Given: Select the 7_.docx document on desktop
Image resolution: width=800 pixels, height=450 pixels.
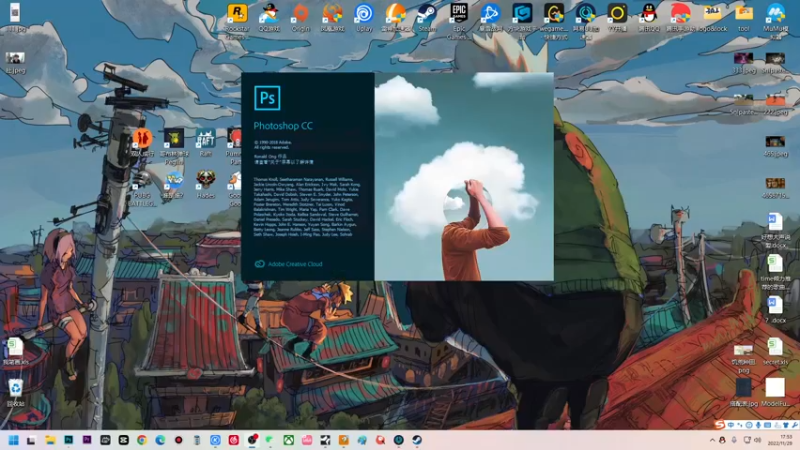Looking at the screenshot, I should tap(775, 310).
